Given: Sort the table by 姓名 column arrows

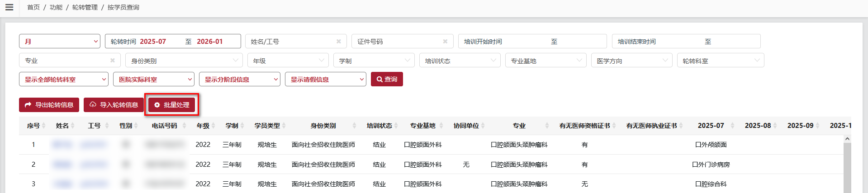Looking at the screenshot, I should click(x=73, y=126).
